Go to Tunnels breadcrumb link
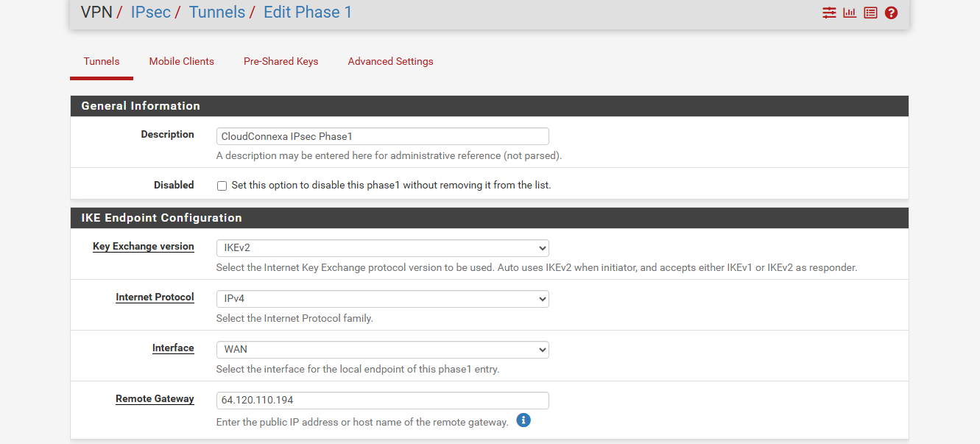This screenshot has width=980, height=444. point(217,12)
